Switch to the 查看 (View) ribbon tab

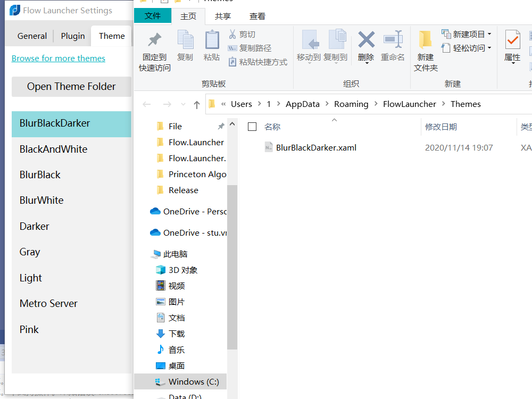click(x=257, y=16)
